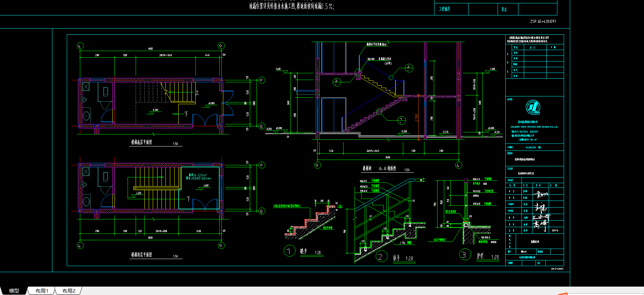The height and width of the screenshot is (295, 644).
Task: Select the 2019.10 date in title block
Action: coord(555,230)
